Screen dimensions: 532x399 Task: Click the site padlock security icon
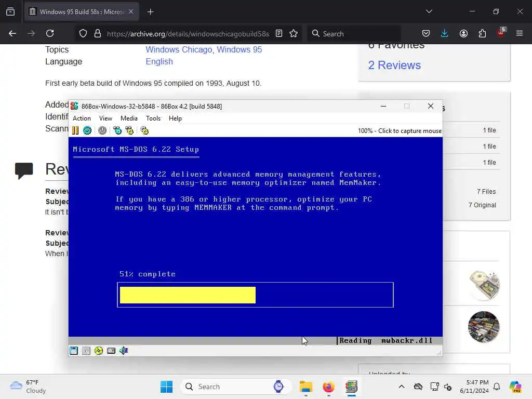(x=98, y=34)
